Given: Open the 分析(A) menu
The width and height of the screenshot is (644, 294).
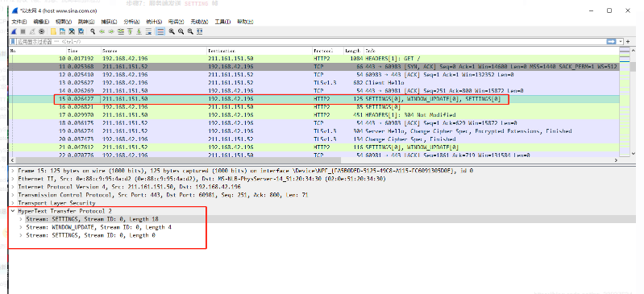Looking at the screenshot, I should click(x=131, y=22).
